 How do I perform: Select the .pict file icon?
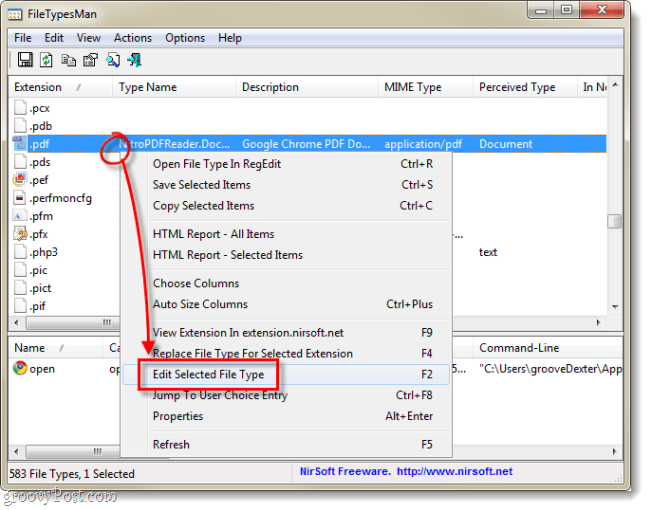(20, 288)
